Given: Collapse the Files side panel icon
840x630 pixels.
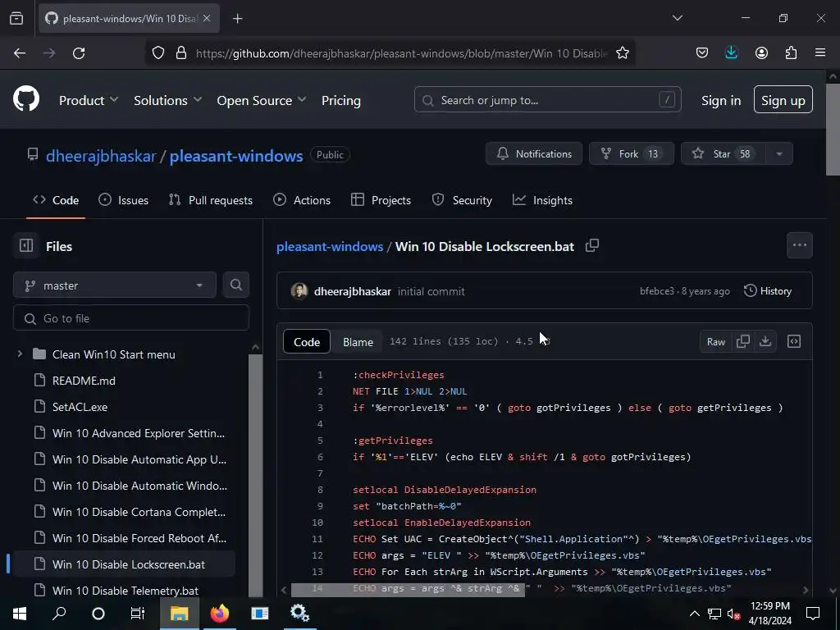Looking at the screenshot, I should (26, 245).
